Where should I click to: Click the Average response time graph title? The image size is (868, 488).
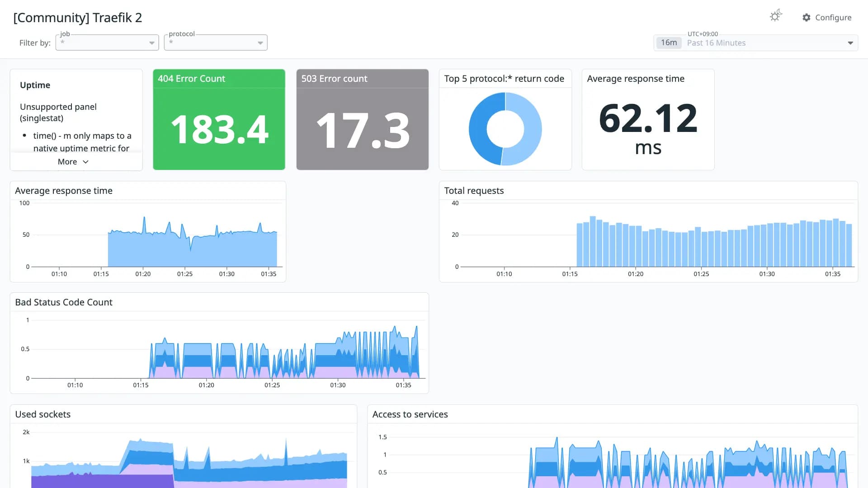click(x=64, y=191)
